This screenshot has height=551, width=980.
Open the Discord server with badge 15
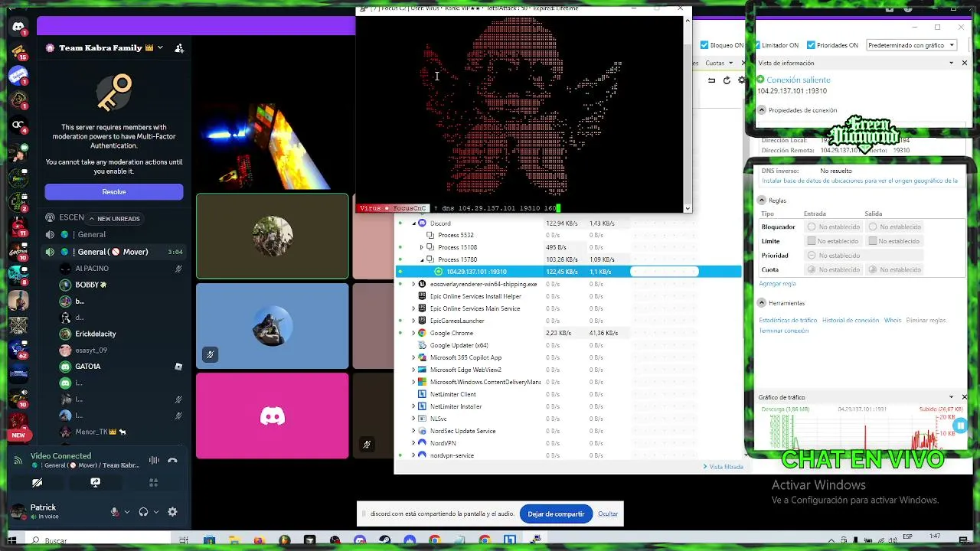pos(18,51)
